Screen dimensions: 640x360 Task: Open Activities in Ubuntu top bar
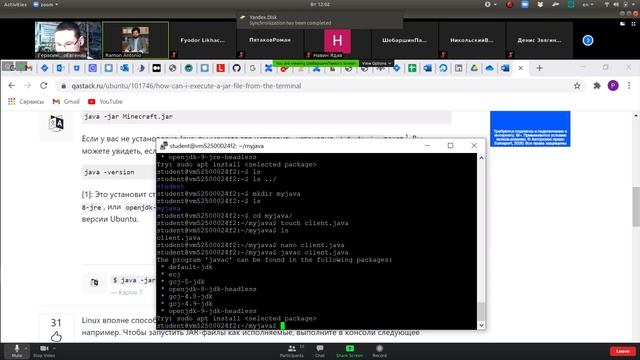click(x=15, y=4)
